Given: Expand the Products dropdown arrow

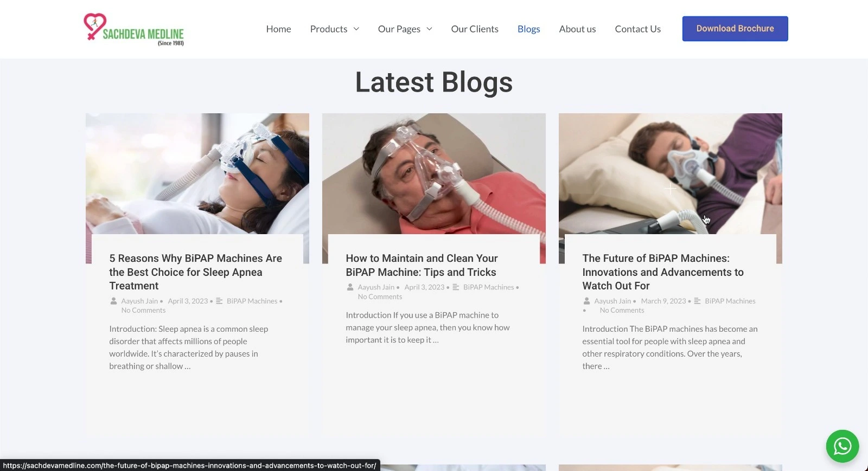Looking at the screenshot, I should 356,29.
